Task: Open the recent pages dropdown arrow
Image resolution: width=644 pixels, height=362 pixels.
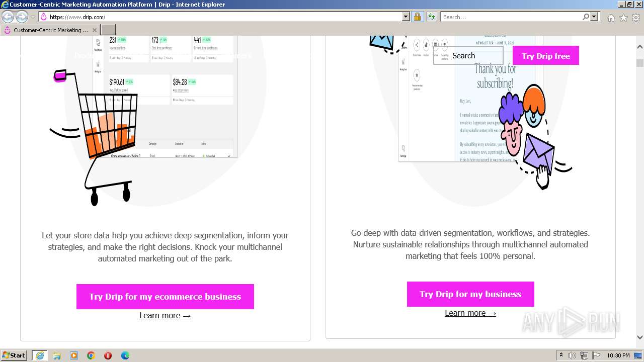Action: (33, 17)
